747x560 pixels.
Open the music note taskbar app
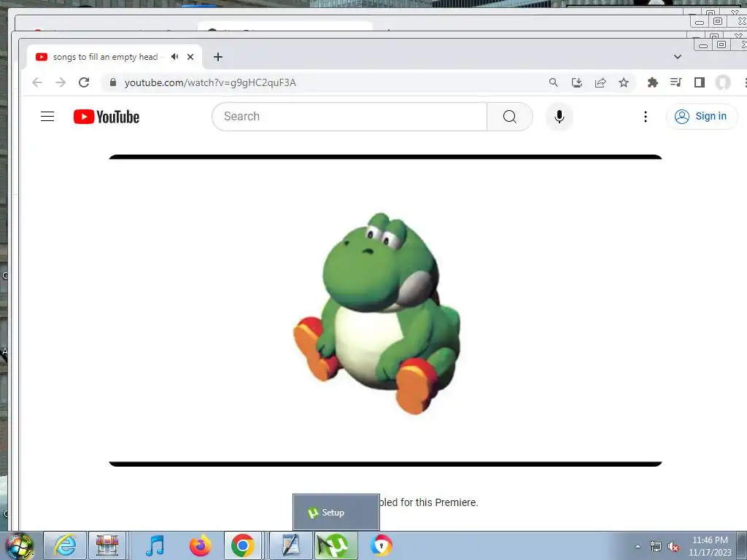click(155, 545)
